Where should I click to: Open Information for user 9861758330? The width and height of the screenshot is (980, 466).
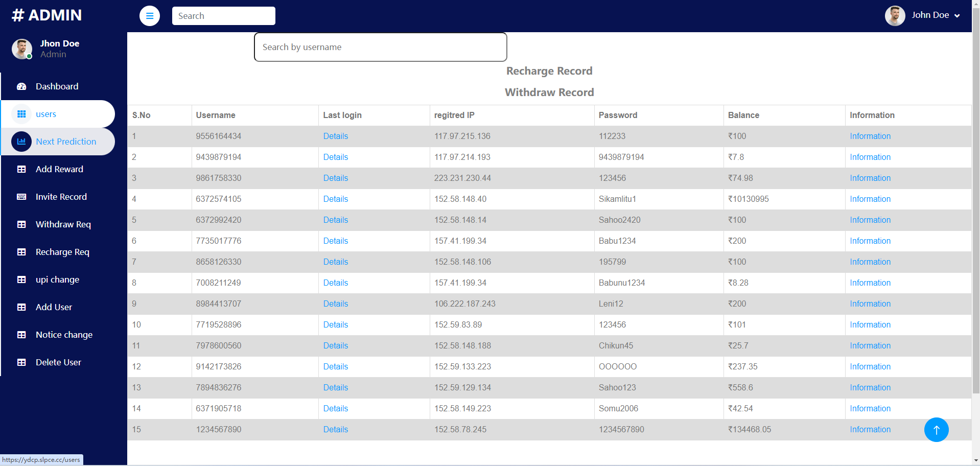870,178
